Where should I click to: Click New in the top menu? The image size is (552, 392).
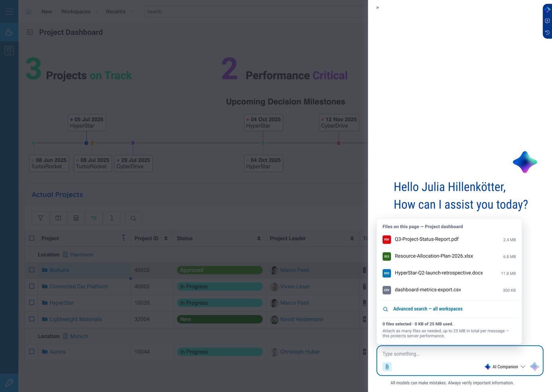(x=47, y=11)
